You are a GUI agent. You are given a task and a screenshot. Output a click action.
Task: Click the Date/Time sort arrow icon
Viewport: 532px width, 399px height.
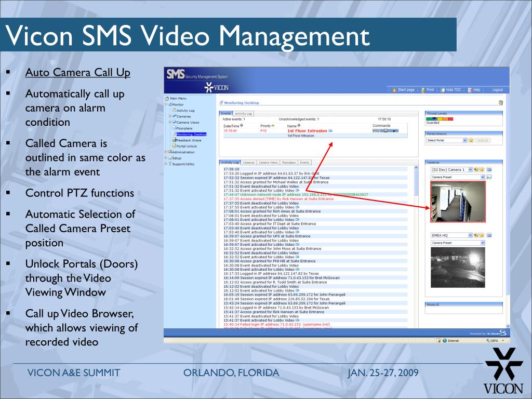click(x=242, y=126)
